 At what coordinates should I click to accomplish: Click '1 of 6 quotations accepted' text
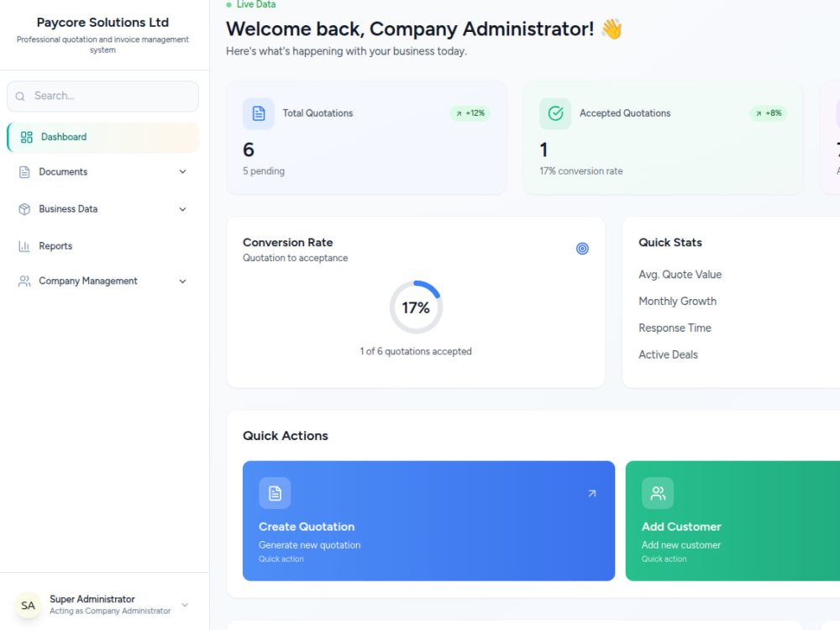click(x=416, y=352)
